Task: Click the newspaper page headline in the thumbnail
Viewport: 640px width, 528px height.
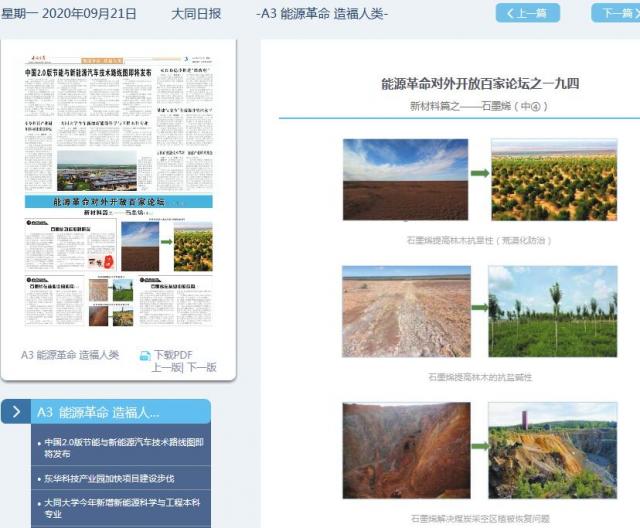Action: [x=90, y=73]
